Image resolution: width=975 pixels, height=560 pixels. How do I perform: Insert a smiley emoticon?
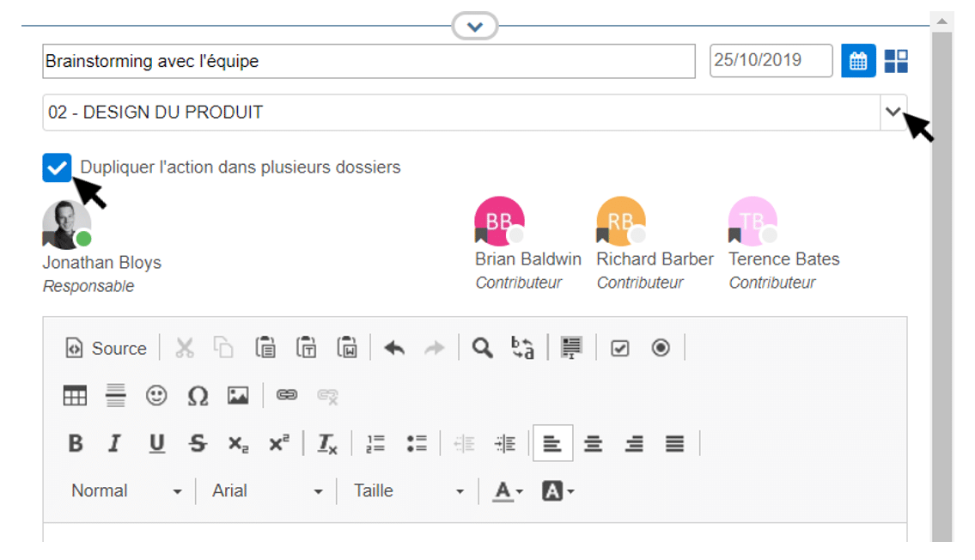(155, 395)
